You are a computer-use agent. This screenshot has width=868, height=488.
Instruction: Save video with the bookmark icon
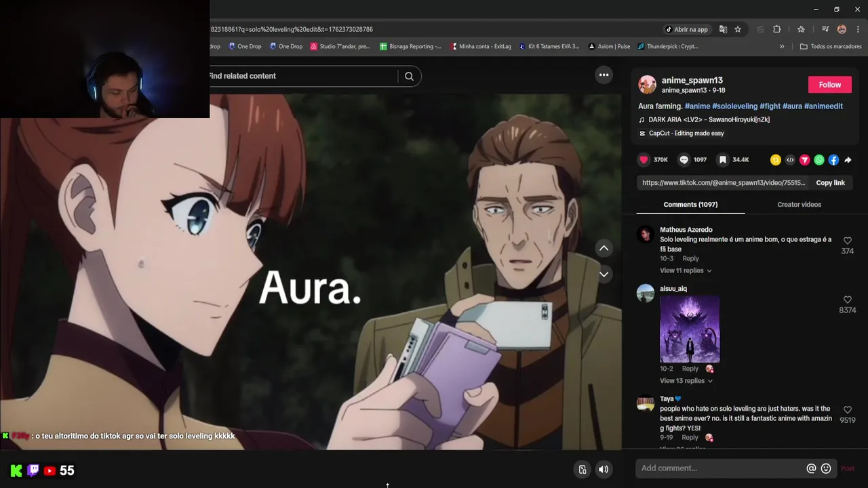(x=723, y=160)
